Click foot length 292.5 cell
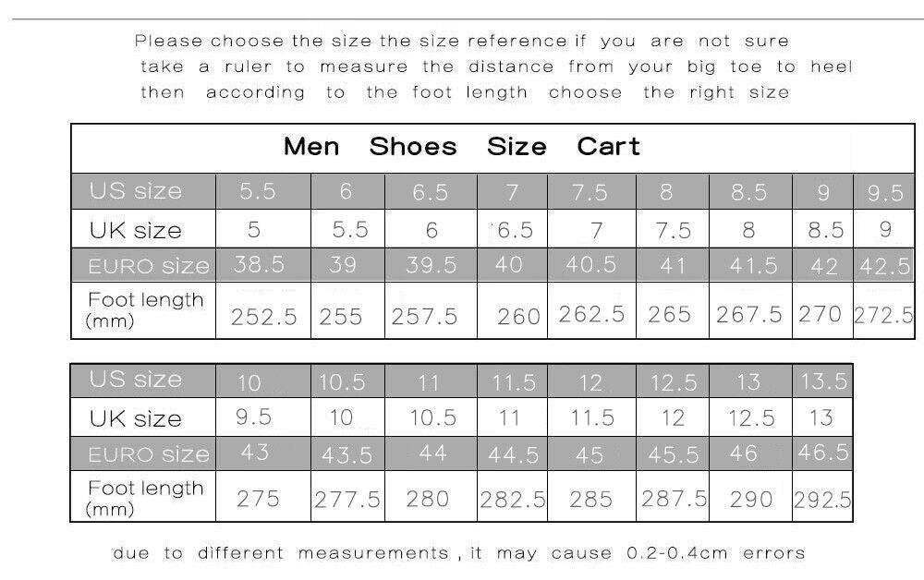Image resolution: width=924 pixels, height=580 pixels. [822, 496]
